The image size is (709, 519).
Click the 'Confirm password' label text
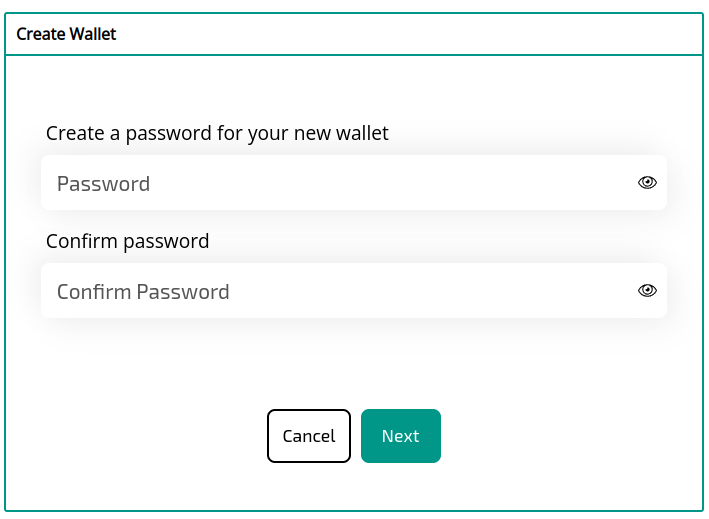pyautogui.click(x=127, y=241)
